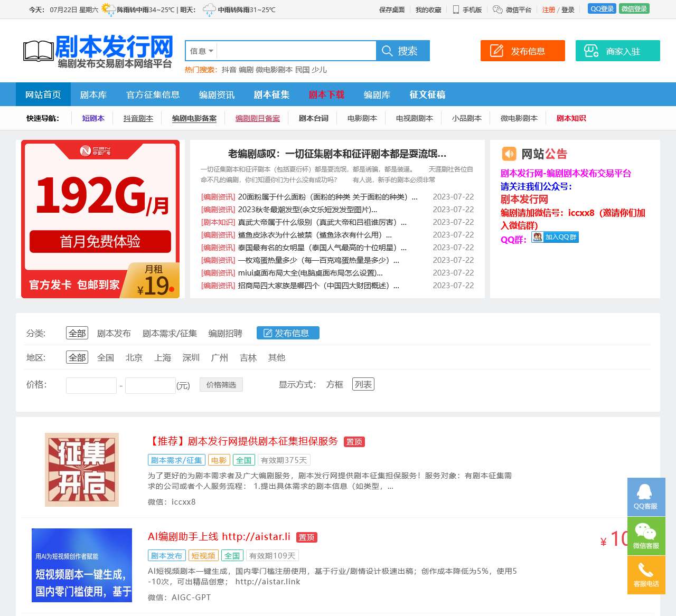
Task: Switch display mode to 方框
Action: (x=335, y=384)
